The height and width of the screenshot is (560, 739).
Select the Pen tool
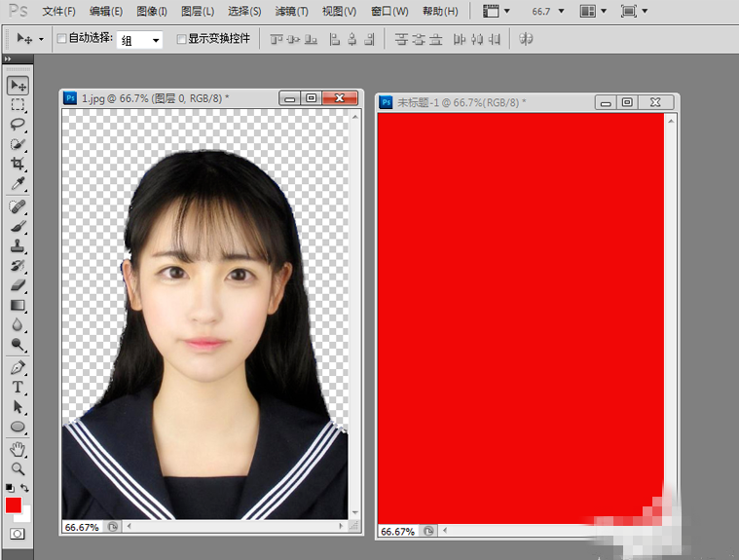coord(18,367)
